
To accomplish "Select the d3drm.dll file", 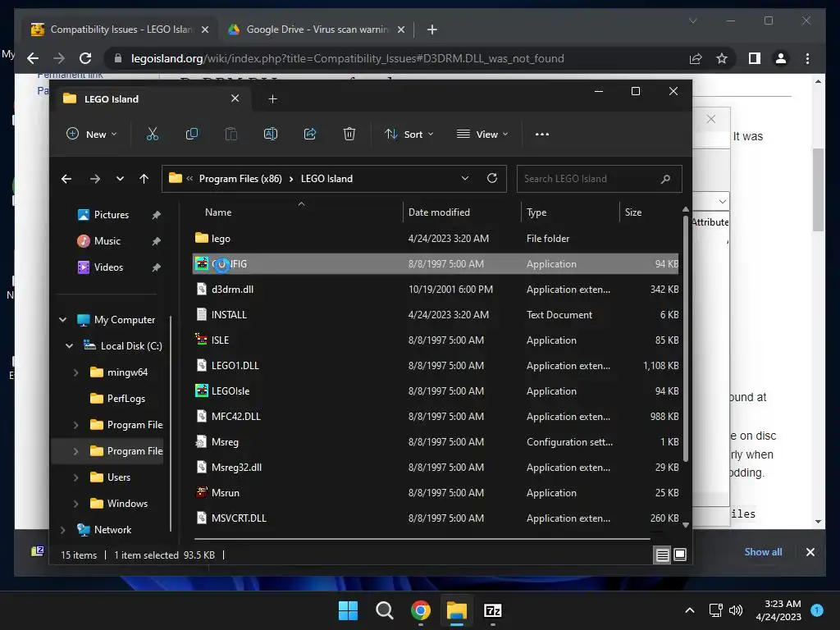I will pos(436,290).
